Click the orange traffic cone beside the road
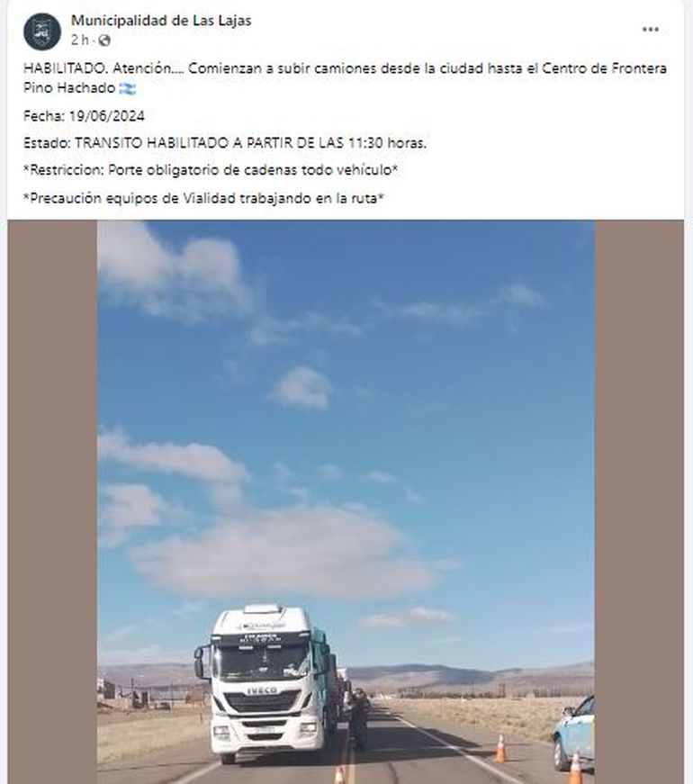 tap(500, 748)
